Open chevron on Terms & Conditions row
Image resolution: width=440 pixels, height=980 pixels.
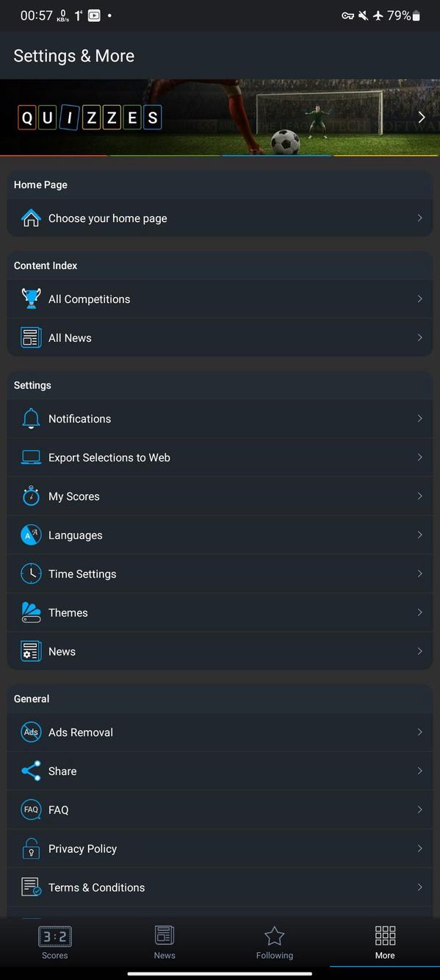419,887
